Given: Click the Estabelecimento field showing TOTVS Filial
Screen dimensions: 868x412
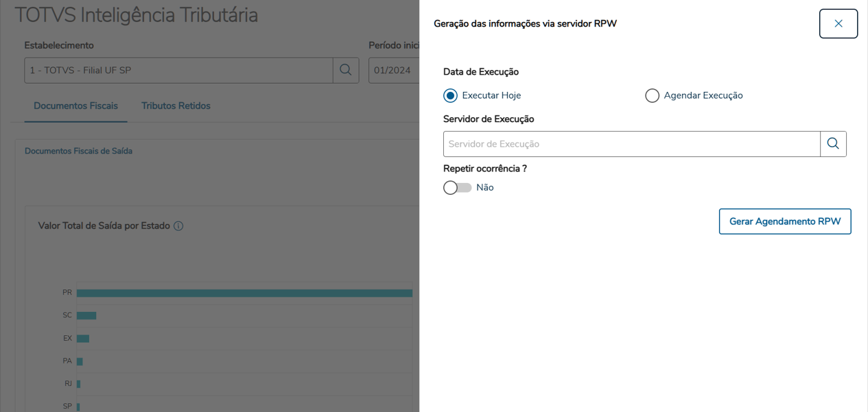Looking at the screenshot, I should pos(178,71).
